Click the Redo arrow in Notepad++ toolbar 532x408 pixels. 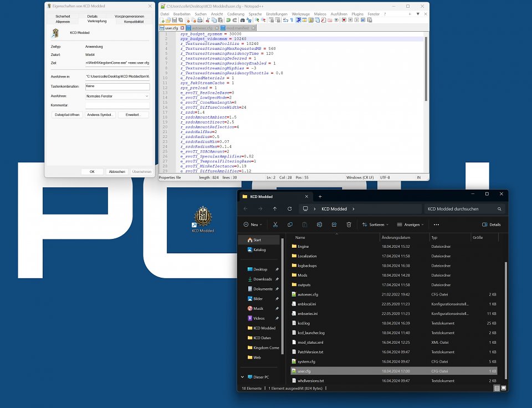pos(234,20)
